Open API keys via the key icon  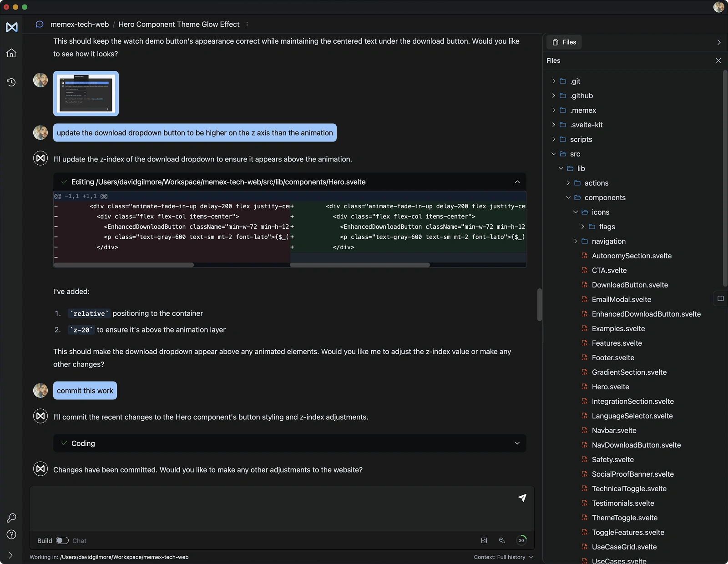(11, 518)
